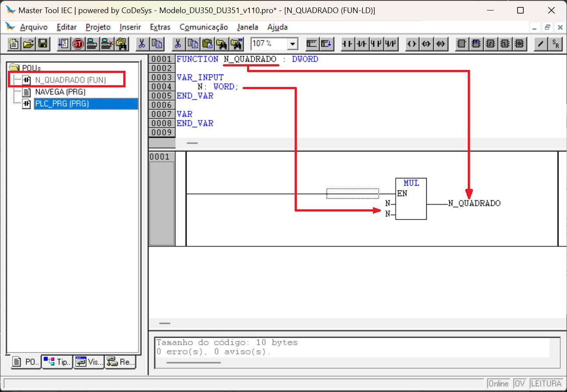Minimize the inner N_QUADRADO editor window
Image resolution: width=567 pixels, height=392 pixels.
[535, 27]
